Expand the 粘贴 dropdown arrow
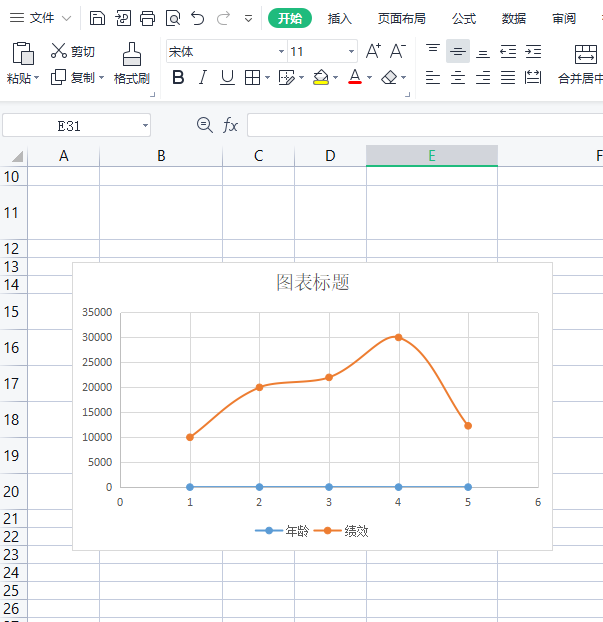603x622 pixels. (37, 78)
